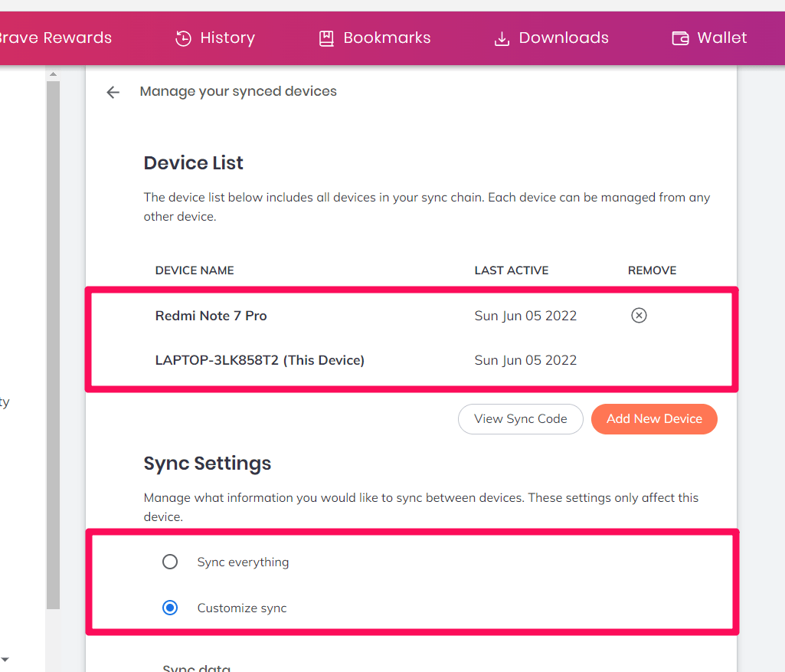Viewport: 785px width, 672px height.
Task: Click the Sync everything label
Action: tap(243, 562)
